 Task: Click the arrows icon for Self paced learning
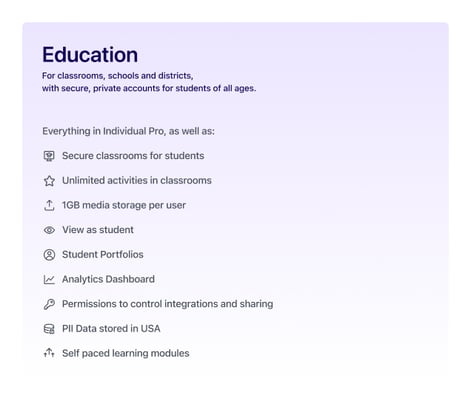(x=49, y=353)
